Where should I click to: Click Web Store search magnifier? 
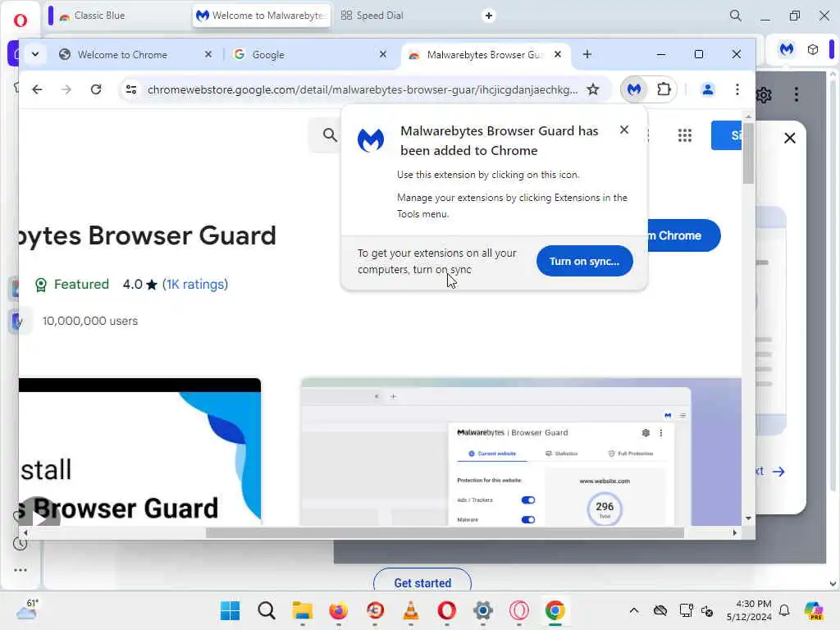click(330, 135)
